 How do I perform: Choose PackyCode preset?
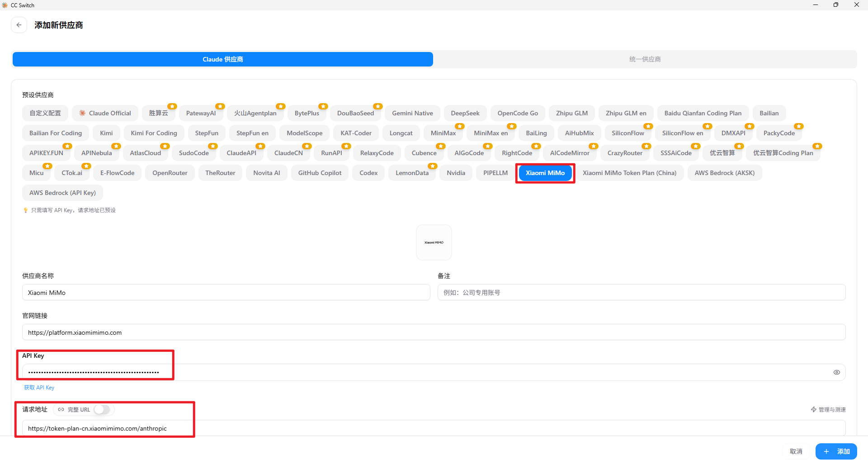[779, 133]
